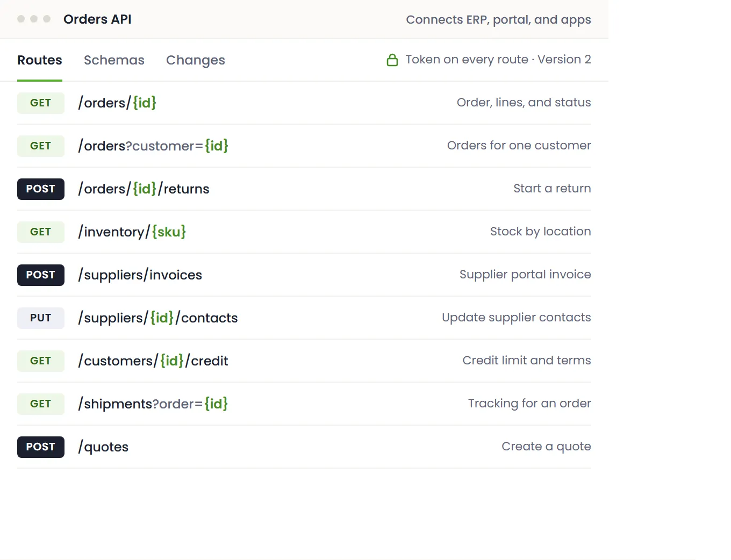The image size is (731, 560).
Task: Click the GET badge for /orders?customer={id}
Action: click(41, 146)
